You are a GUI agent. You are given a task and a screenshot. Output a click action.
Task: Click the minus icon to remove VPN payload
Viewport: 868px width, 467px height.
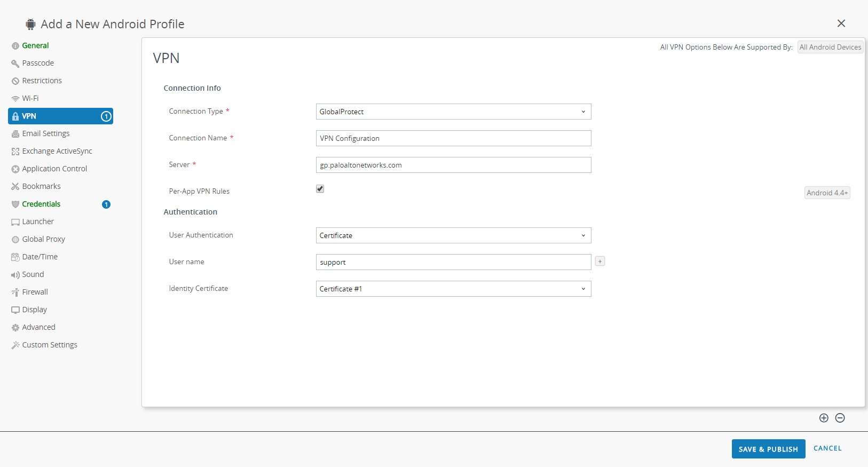[840, 418]
